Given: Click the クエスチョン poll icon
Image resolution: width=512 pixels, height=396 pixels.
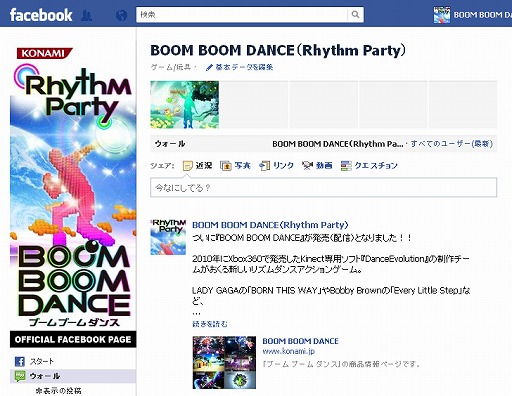Looking at the screenshot, I should click(x=346, y=166).
